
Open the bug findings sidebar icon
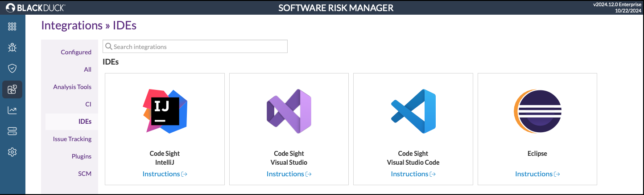12,47
